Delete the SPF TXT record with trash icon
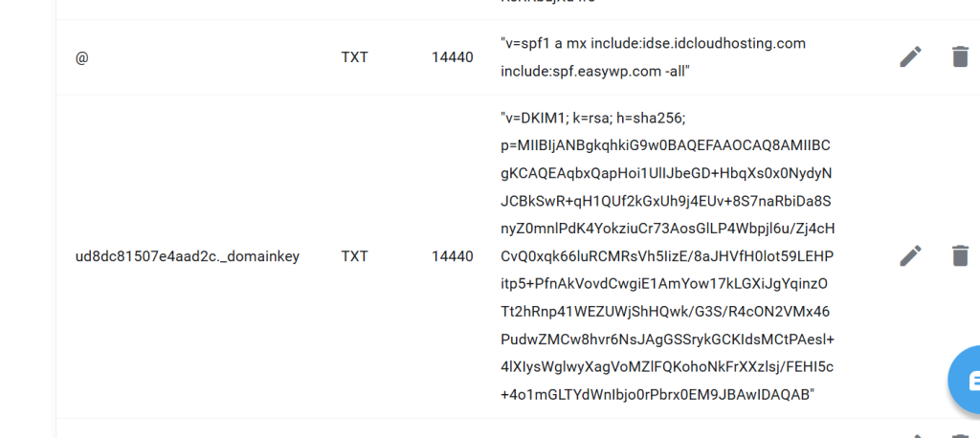Screen dimensions: 980x438 [x=960, y=57]
